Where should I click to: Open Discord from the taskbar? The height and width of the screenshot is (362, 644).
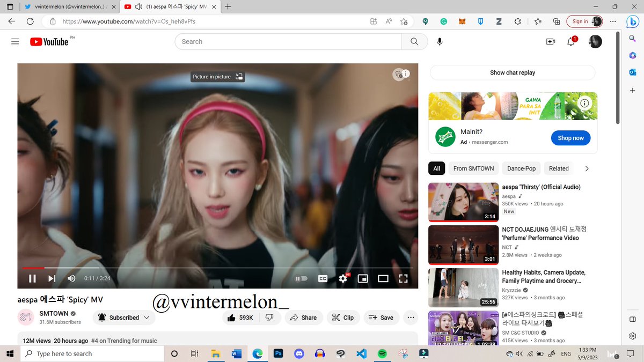tap(299, 353)
